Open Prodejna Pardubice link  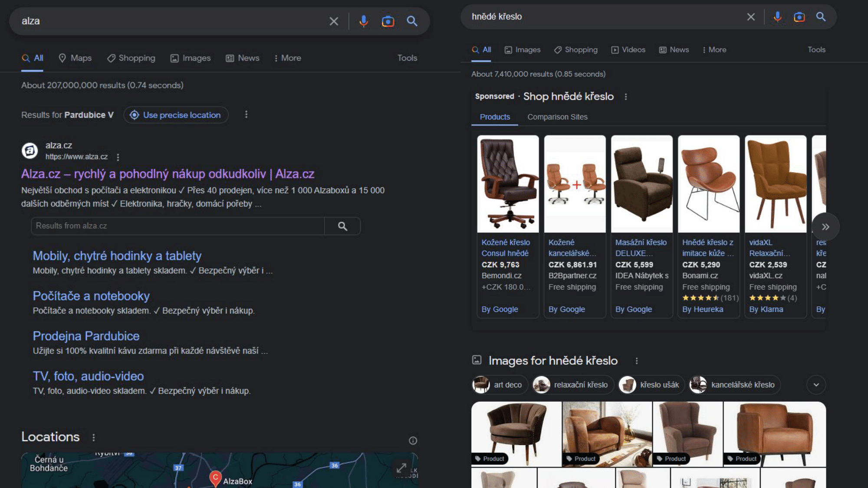pyautogui.click(x=86, y=336)
